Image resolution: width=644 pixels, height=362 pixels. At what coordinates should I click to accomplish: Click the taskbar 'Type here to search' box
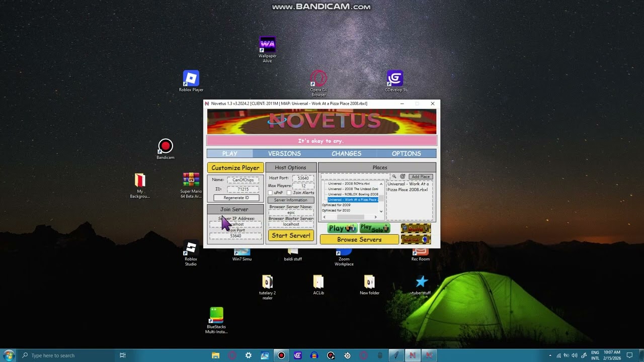click(x=65, y=355)
